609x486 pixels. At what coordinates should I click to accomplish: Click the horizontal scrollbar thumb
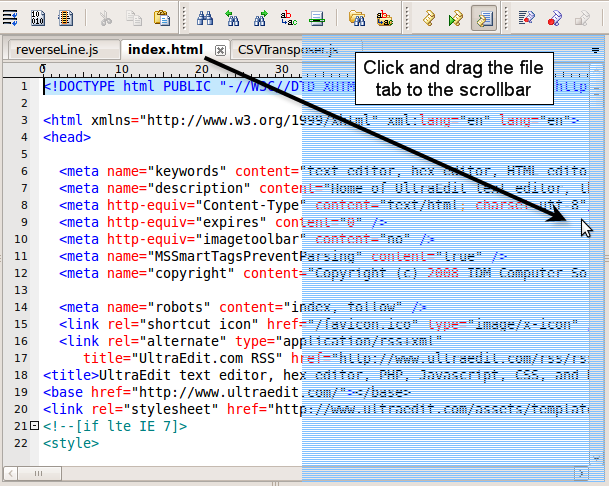[x=39, y=473]
